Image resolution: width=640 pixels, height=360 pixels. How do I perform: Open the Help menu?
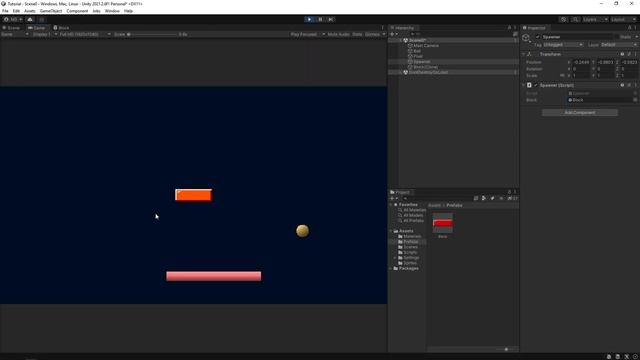tap(128, 11)
